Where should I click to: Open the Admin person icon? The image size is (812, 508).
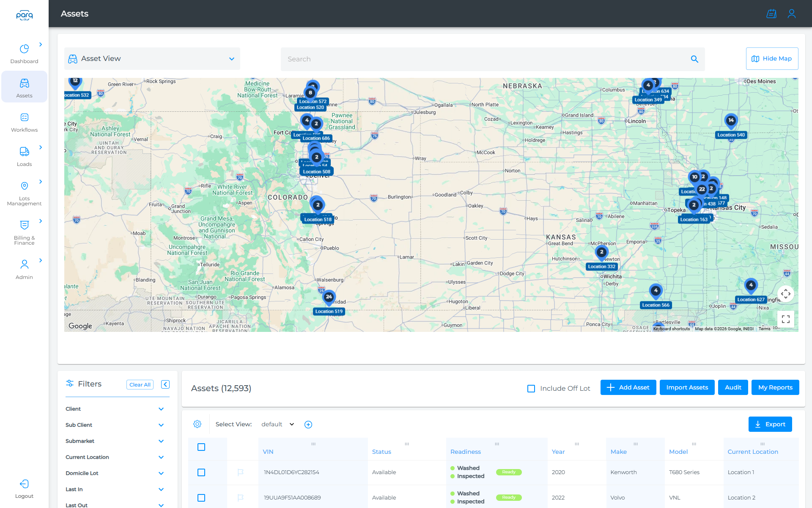pyautogui.click(x=24, y=265)
